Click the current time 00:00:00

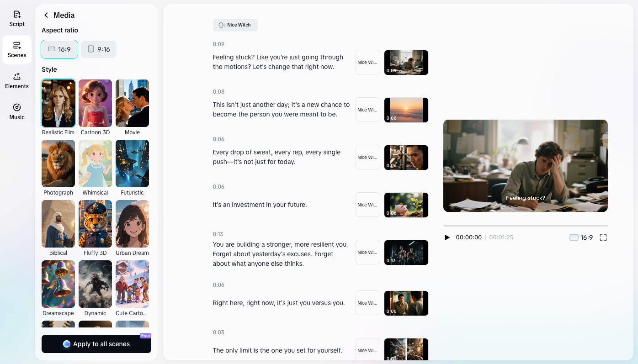tap(468, 237)
